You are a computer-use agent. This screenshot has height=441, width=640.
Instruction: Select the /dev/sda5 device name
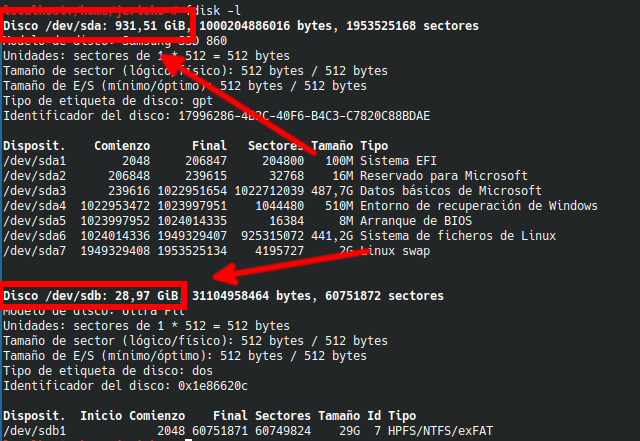[35, 220]
